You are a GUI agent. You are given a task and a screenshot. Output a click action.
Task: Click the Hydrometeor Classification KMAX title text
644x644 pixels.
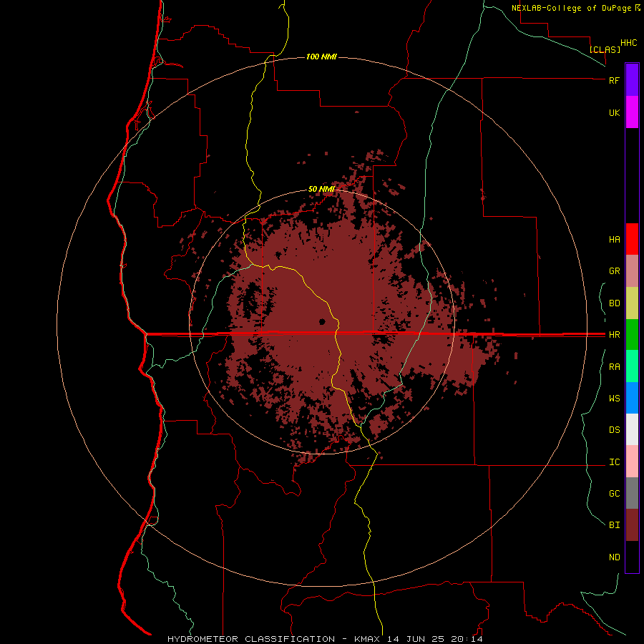coord(325,639)
